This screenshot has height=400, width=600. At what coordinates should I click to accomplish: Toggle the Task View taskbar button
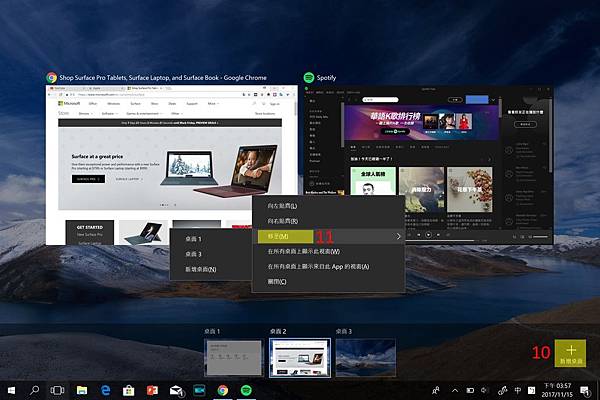[57, 390]
